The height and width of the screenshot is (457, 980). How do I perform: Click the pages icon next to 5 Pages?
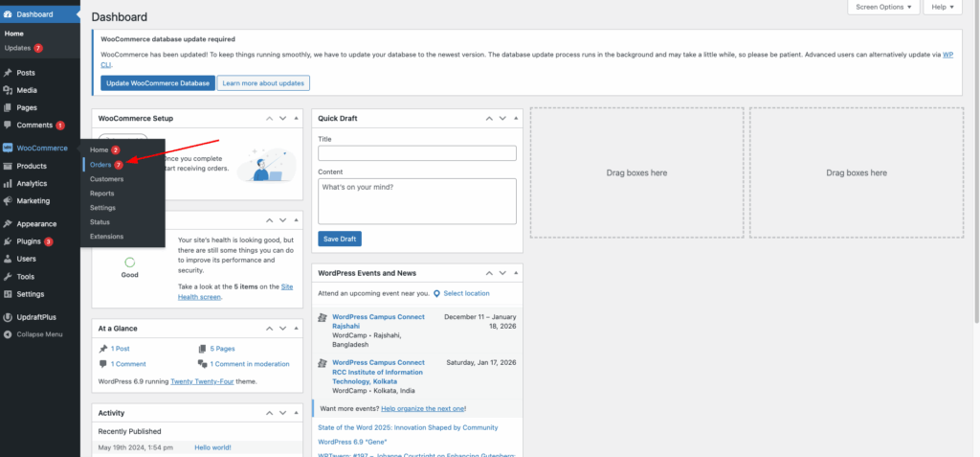[x=202, y=349]
